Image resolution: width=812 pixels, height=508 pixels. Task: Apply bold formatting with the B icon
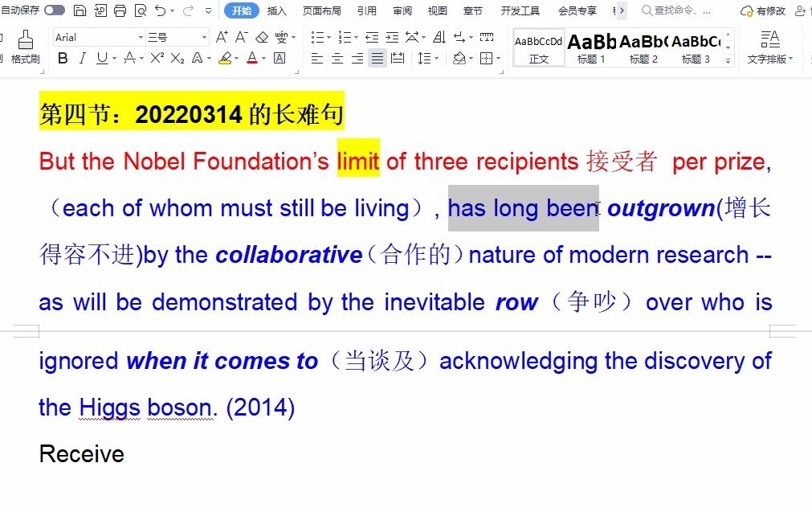coord(62,57)
